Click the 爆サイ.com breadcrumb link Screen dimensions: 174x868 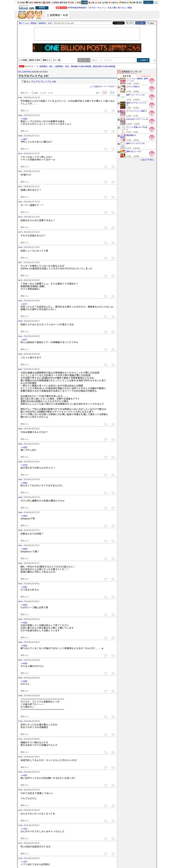24,23
